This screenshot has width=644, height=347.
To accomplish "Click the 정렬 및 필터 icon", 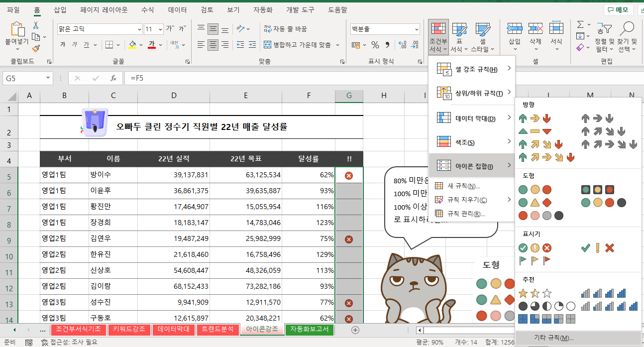I will pyautogui.click(x=604, y=28).
